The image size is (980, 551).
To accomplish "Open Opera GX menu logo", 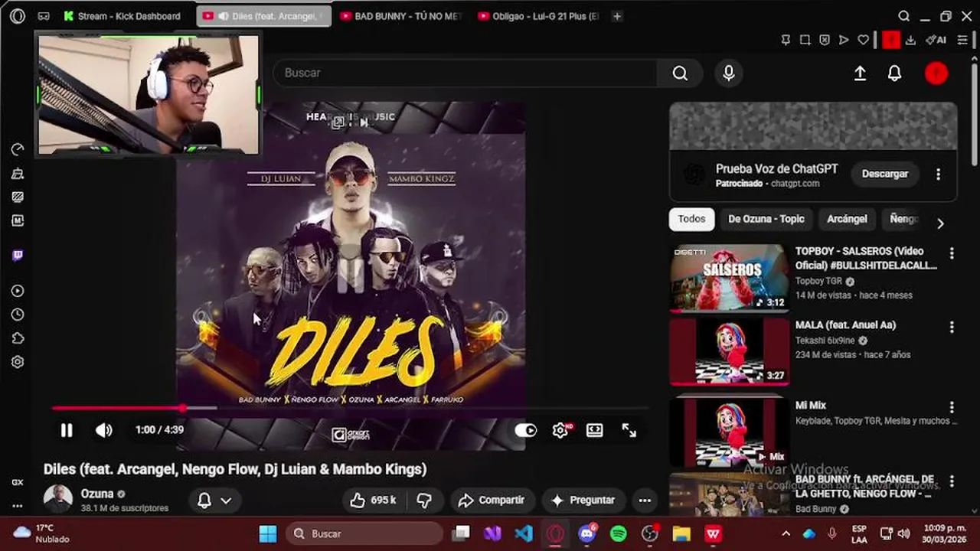I will 18,16.
